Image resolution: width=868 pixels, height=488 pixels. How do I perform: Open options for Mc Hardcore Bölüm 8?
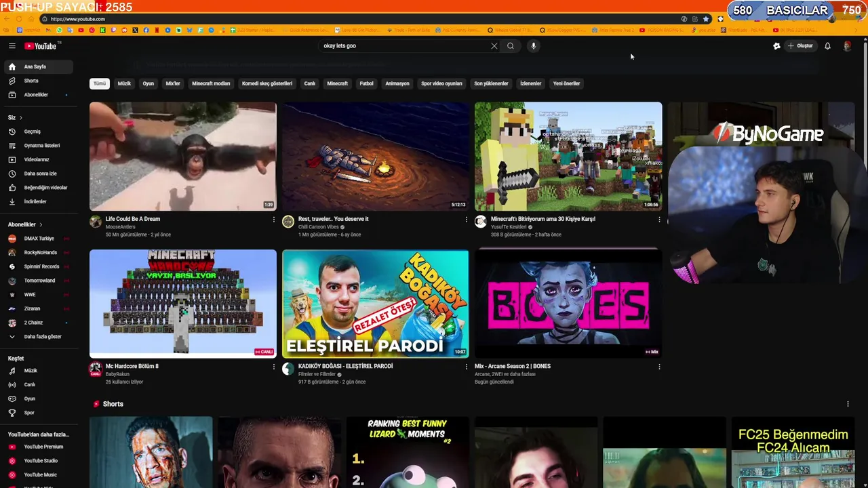click(x=274, y=367)
